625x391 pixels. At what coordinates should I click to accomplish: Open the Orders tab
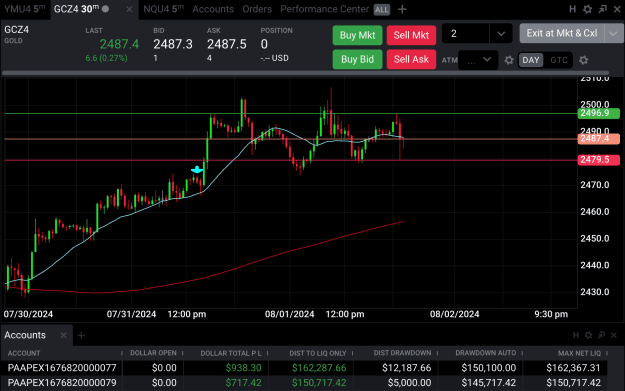pos(257,9)
